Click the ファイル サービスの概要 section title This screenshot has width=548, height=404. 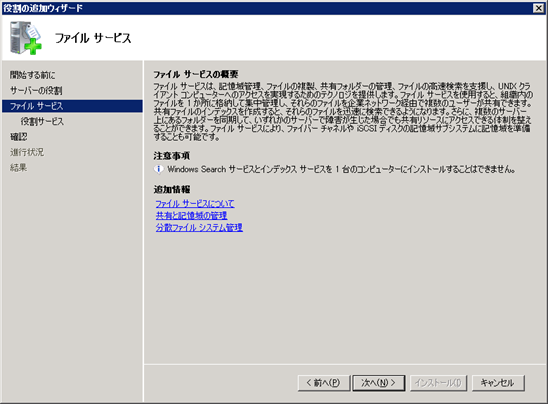(x=196, y=74)
